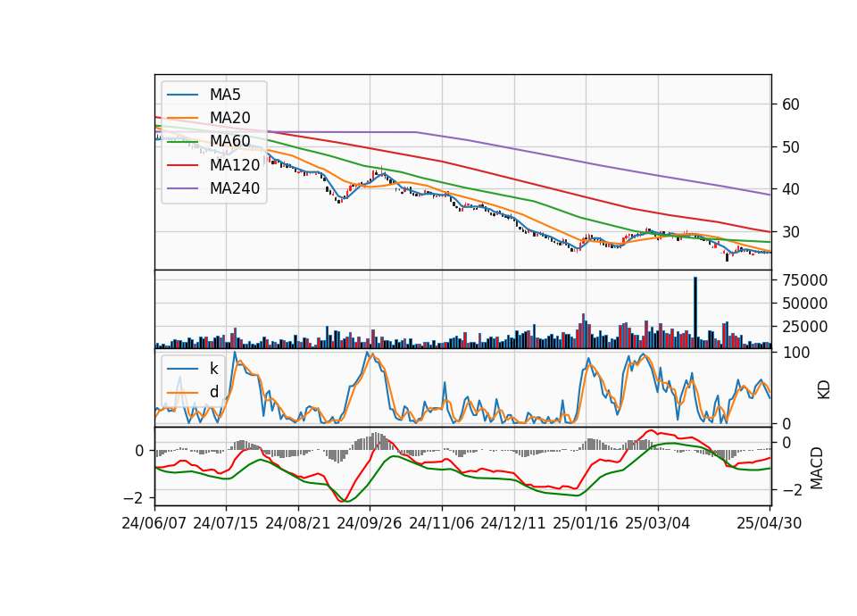The width and height of the screenshot is (857, 616).
Task: Click the MACD vertical axis title
Action: coord(817,469)
